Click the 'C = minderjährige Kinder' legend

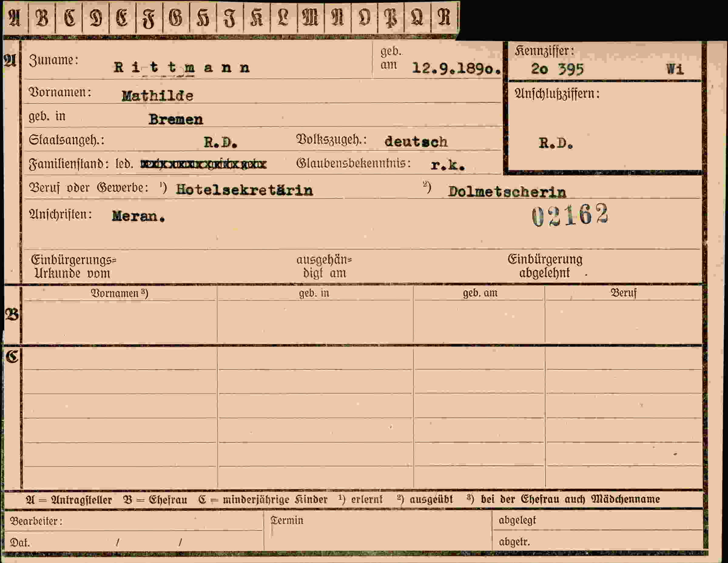tap(263, 500)
